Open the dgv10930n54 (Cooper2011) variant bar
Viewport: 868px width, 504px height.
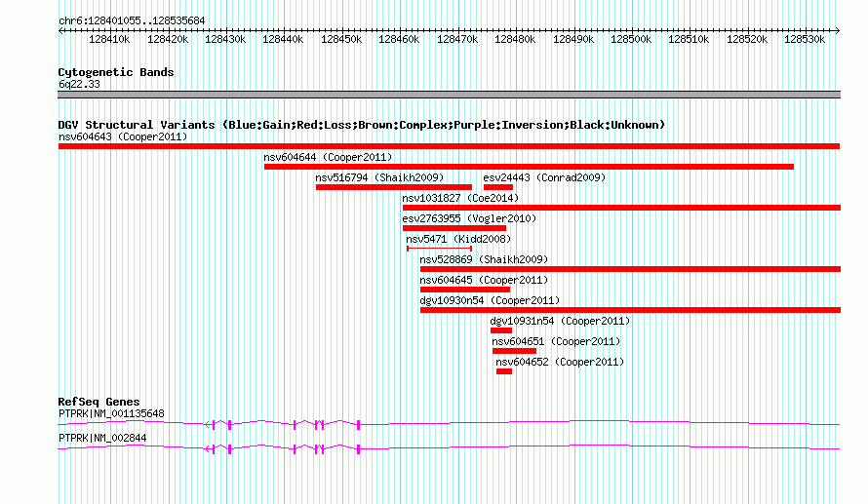630,310
